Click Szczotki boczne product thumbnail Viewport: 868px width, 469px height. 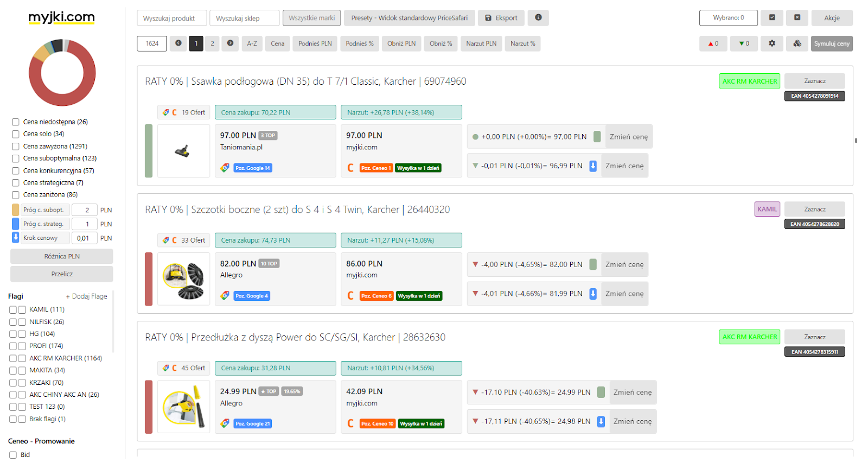coord(183,279)
